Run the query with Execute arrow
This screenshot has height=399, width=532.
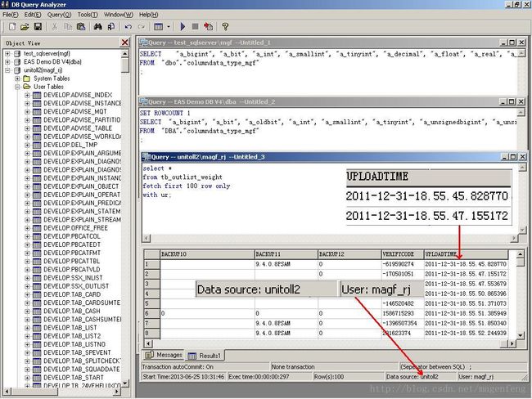[x=183, y=26]
